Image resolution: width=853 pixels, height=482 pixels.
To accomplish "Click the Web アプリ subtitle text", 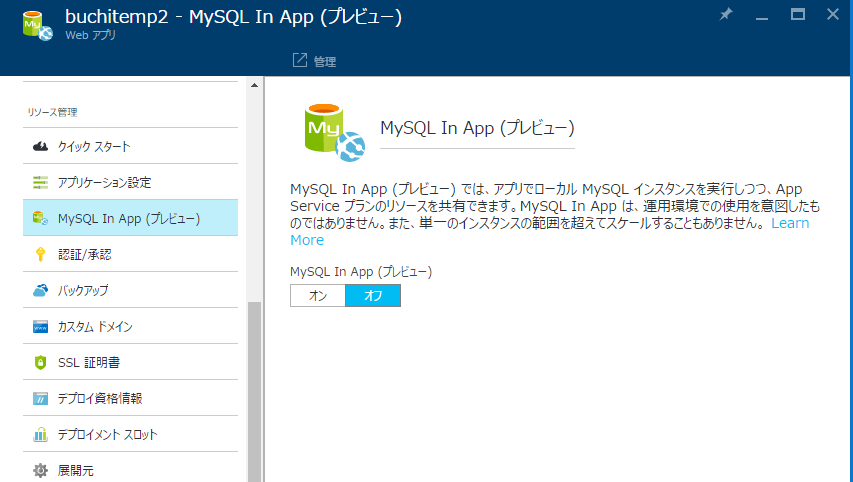I will (x=90, y=35).
